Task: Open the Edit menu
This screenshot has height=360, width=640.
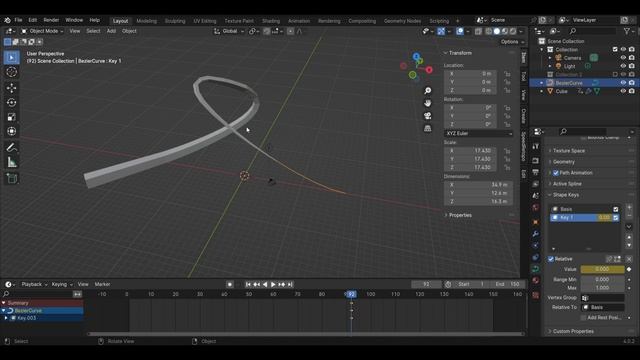Action: pyautogui.click(x=33, y=20)
